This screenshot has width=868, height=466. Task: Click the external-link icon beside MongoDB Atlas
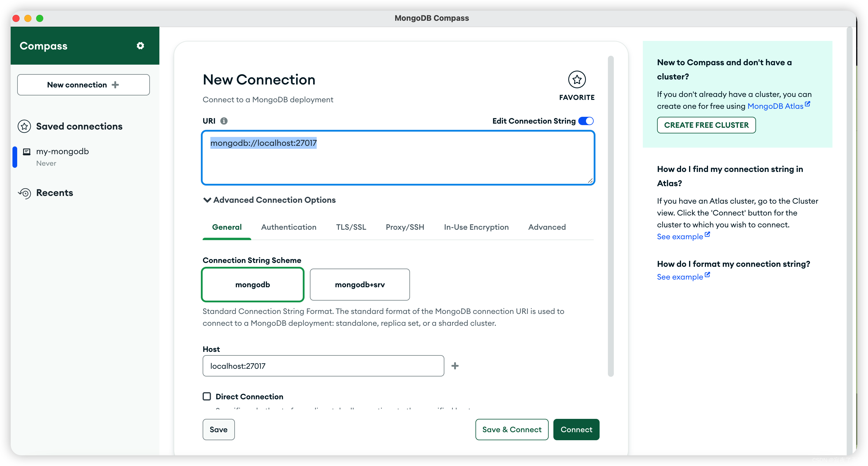coord(807,104)
